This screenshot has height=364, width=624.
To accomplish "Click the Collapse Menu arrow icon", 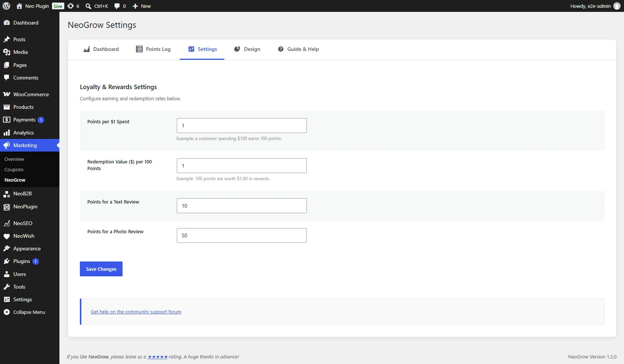I will tap(7, 312).
